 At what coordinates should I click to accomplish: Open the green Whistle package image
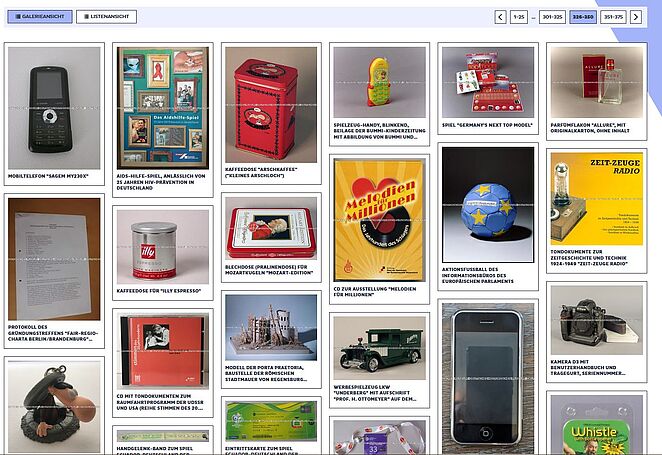tap(597, 425)
